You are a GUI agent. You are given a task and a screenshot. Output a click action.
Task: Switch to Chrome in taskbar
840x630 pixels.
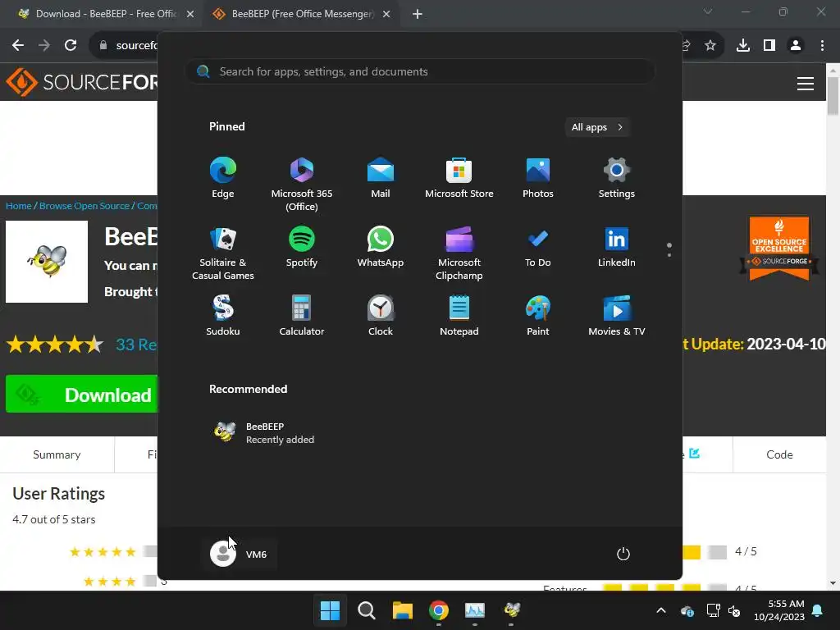(439, 610)
